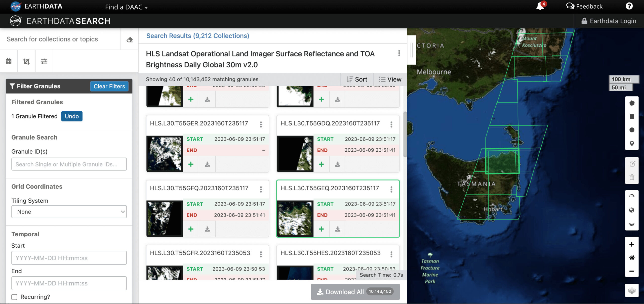Click the Temporal Start date field

(x=69, y=258)
